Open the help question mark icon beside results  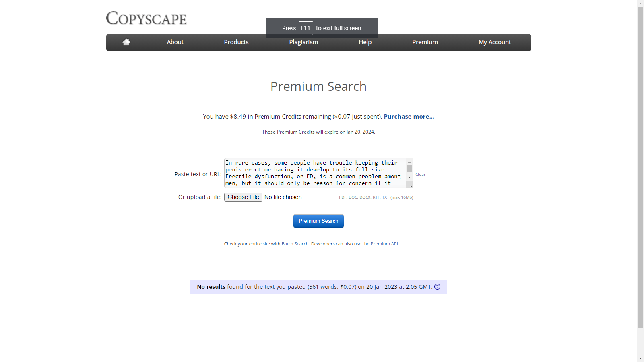tap(438, 287)
